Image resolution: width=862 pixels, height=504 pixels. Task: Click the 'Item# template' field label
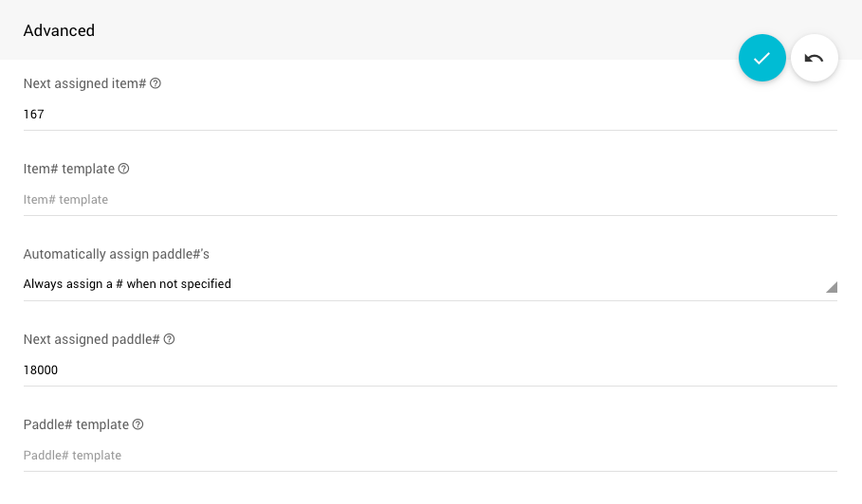tap(68, 169)
